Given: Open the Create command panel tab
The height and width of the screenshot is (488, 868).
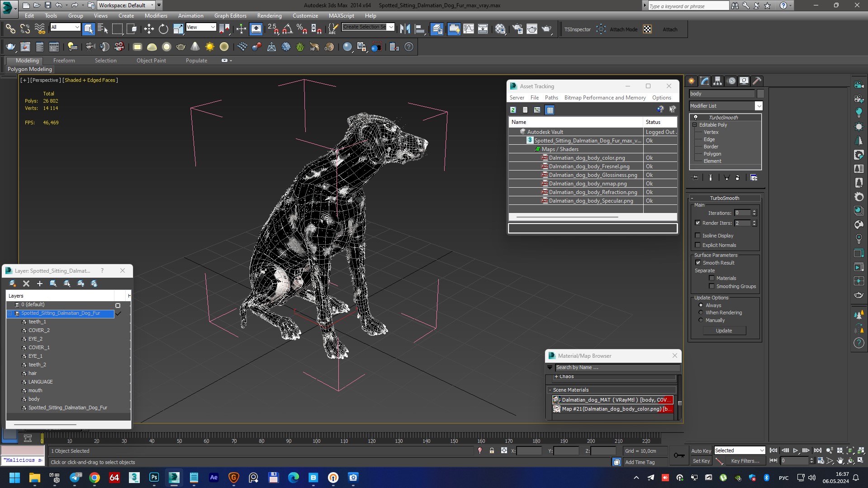Looking at the screenshot, I should [x=692, y=81].
